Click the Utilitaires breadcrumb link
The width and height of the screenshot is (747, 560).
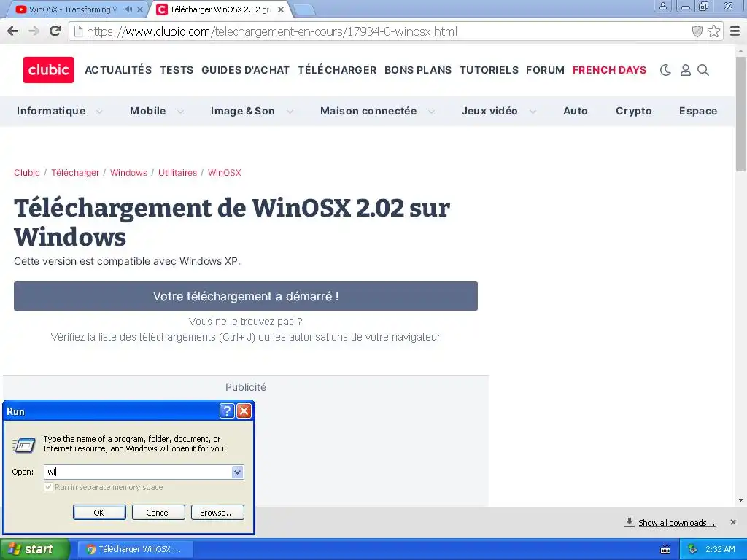click(x=178, y=172)
